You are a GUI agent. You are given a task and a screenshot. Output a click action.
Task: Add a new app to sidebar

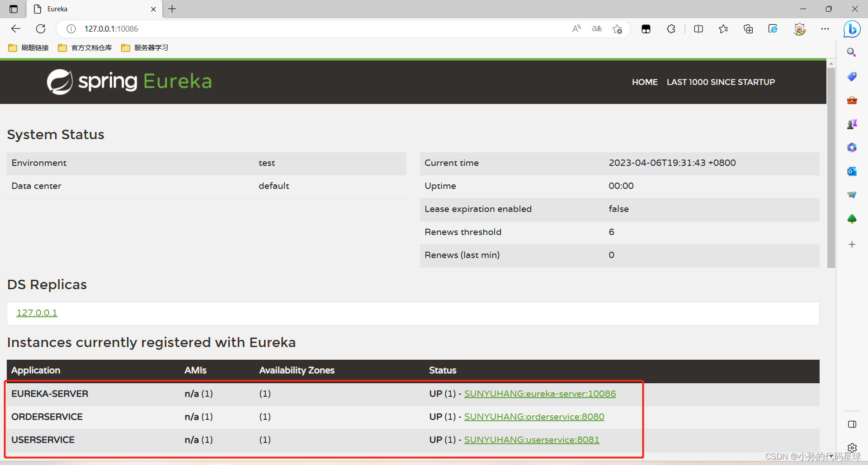coord(852,244)
